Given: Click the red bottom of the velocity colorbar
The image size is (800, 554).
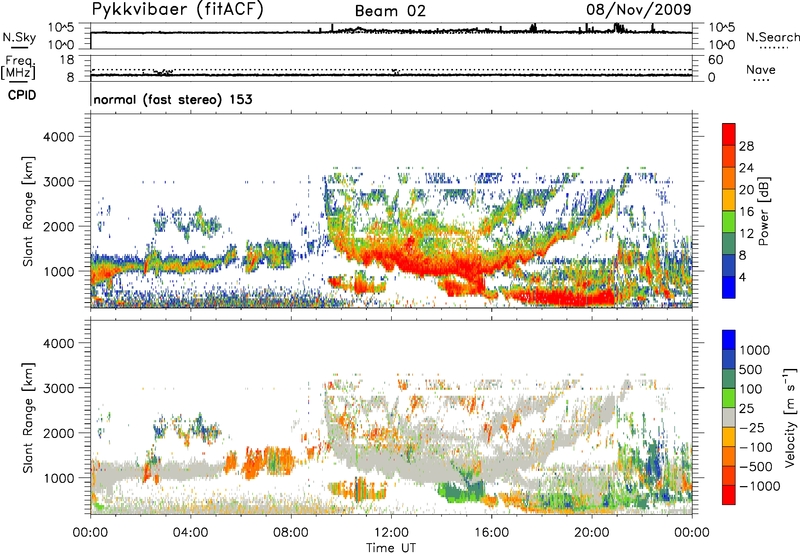Looking at the screenshot, I should pos(729,495).
